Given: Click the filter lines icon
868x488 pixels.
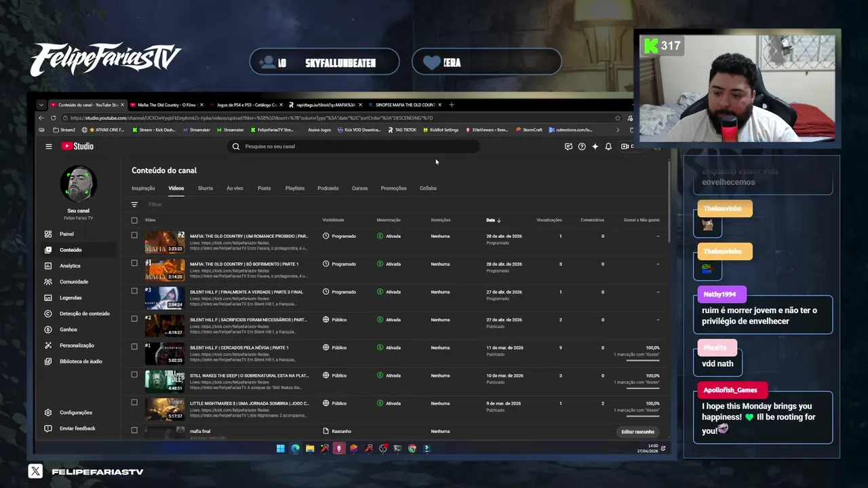Looking at the screenshot, I should pos(134,204).
